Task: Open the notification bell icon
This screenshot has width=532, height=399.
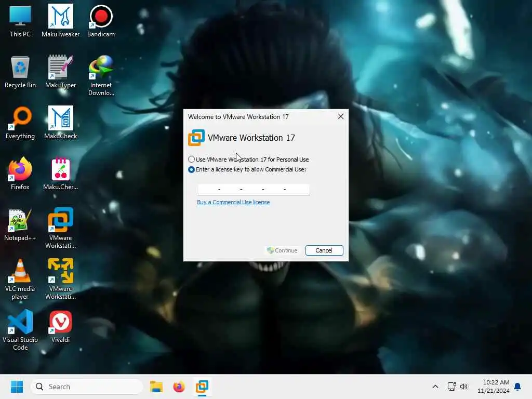Action: pyautogui.click(x=517, y=387)
